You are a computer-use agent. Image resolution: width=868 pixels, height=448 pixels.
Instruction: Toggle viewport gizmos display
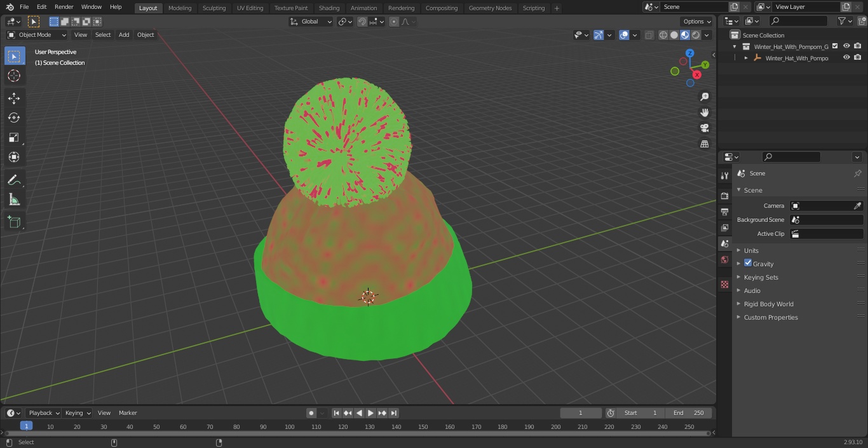pyautogui.click(x=599, y=35)
